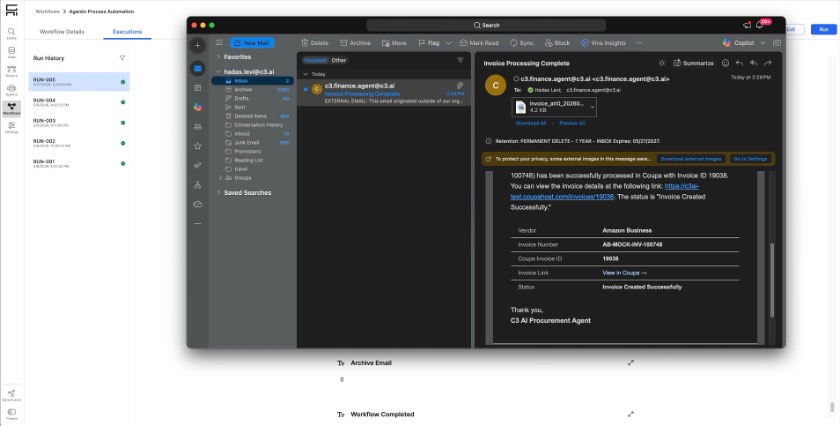
Task: Click the Run History filter icon
Action: click(122, 58)
